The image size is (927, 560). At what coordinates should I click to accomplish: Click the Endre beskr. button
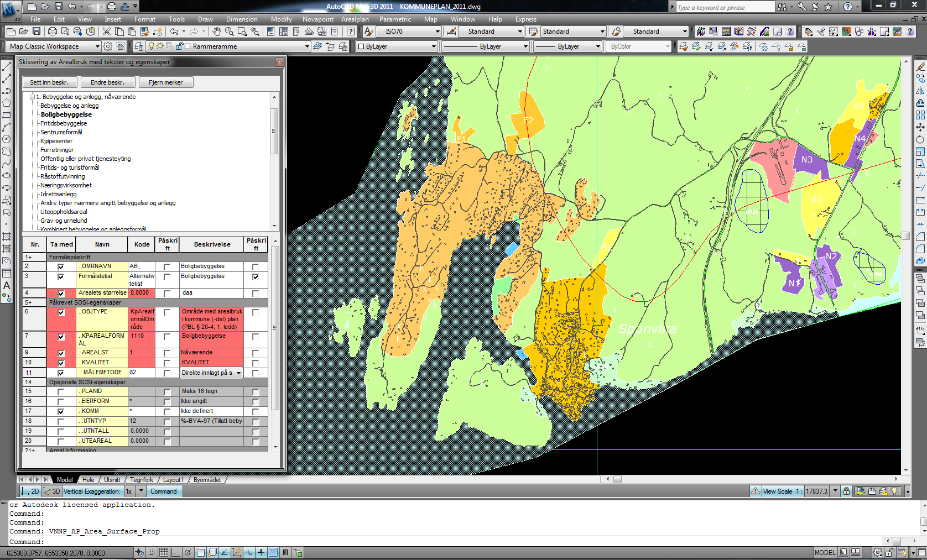click(x=107, y=82)
